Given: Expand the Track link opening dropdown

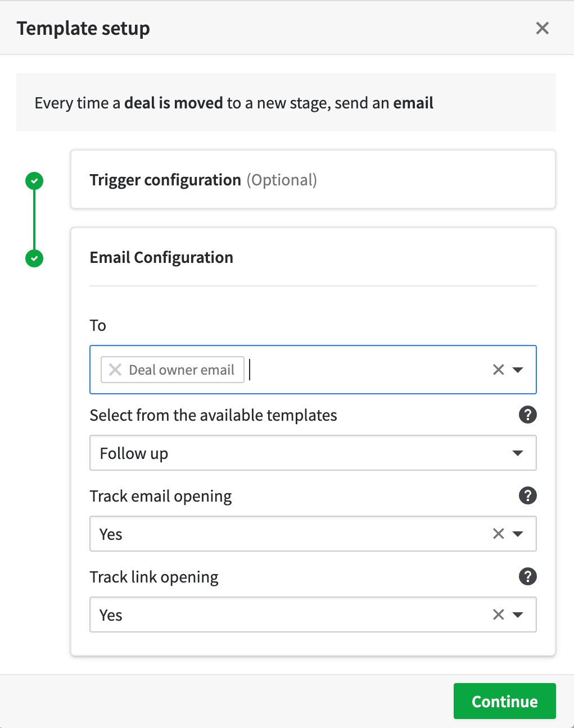Looking at the screenshot, I should point(518,615).
